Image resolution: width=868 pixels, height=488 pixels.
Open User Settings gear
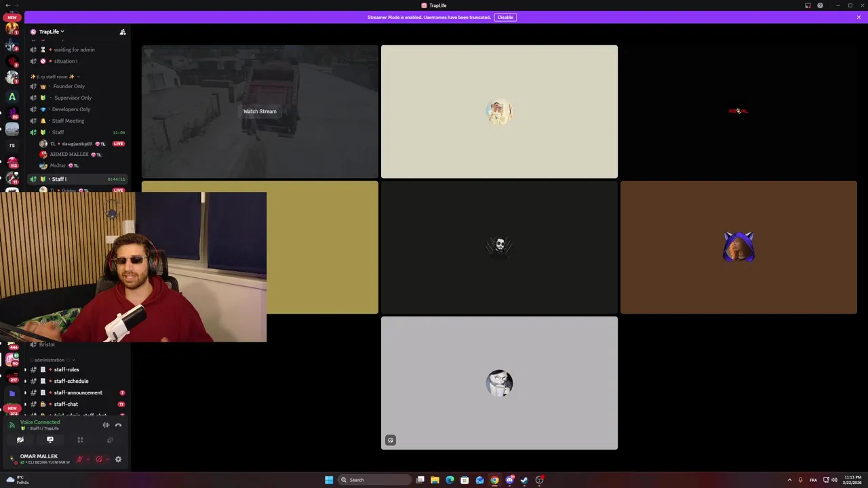[118, 460]
